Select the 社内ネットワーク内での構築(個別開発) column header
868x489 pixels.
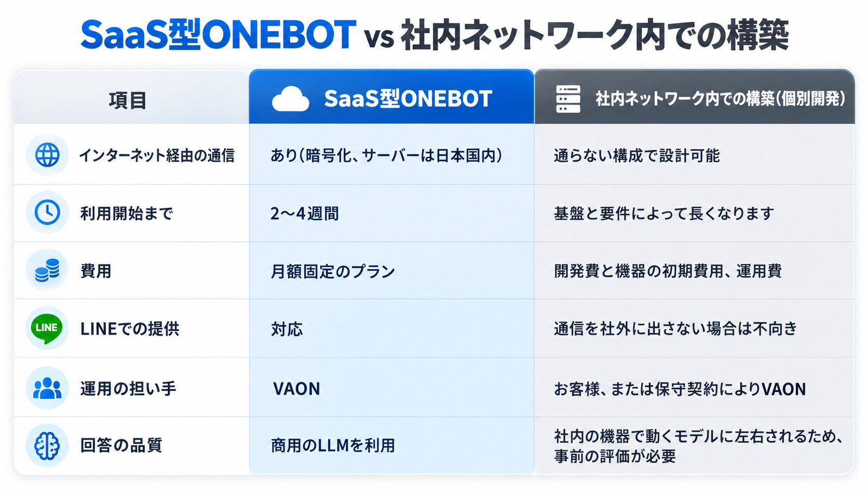point(695,97)
